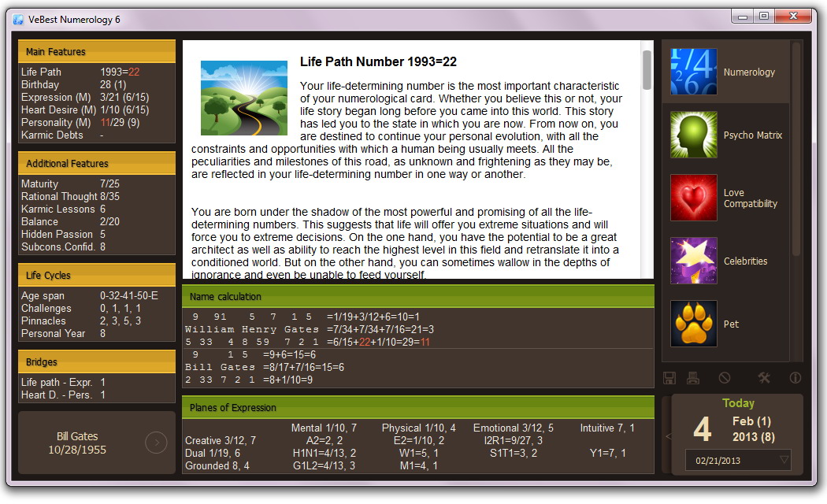This screenshot has height=504, width=827.
Task: Click the prohibited circle icon
Action: tap(725, 377)
